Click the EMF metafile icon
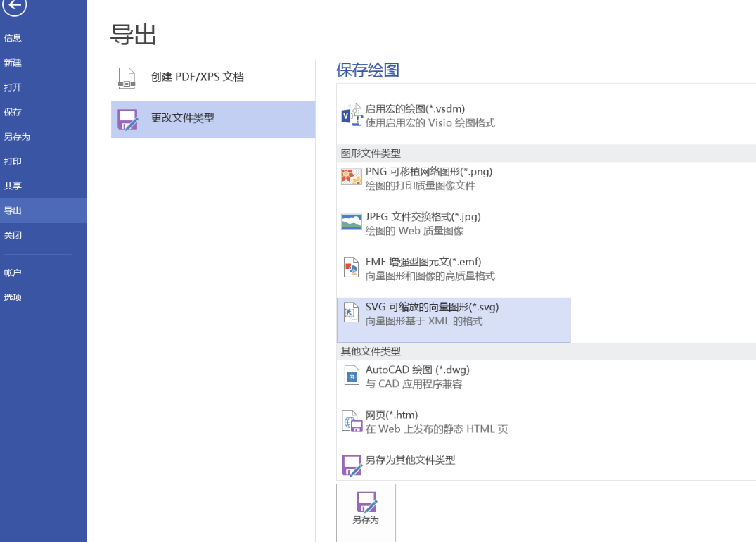 351,268
